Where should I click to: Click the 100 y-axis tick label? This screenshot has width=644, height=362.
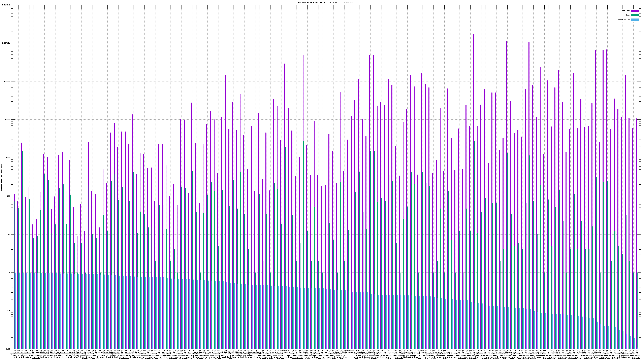[x=8, y=196]
